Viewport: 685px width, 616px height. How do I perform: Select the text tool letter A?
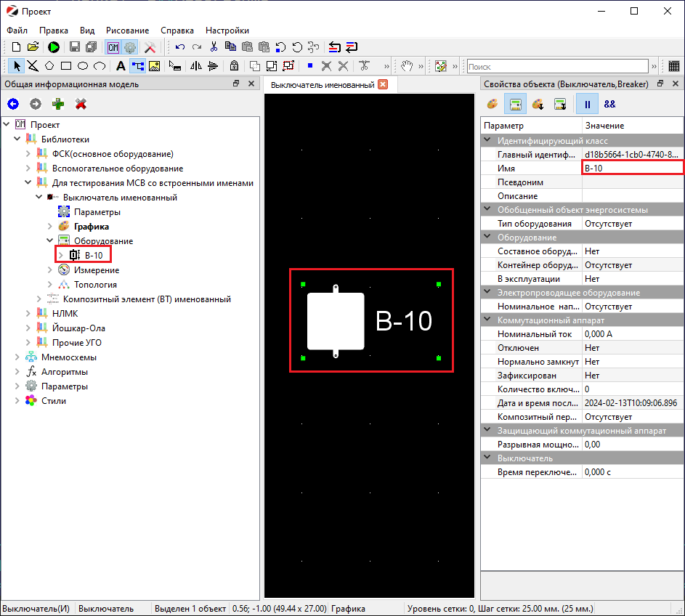coord(121,66)
